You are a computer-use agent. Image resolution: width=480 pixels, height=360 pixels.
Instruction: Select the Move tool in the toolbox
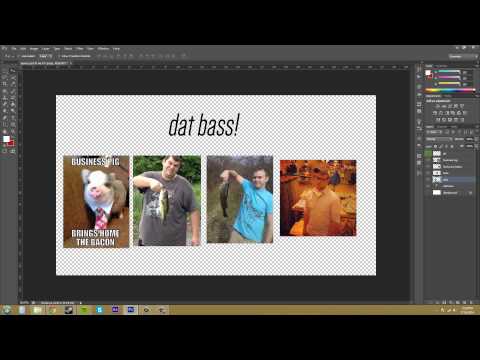13,70
